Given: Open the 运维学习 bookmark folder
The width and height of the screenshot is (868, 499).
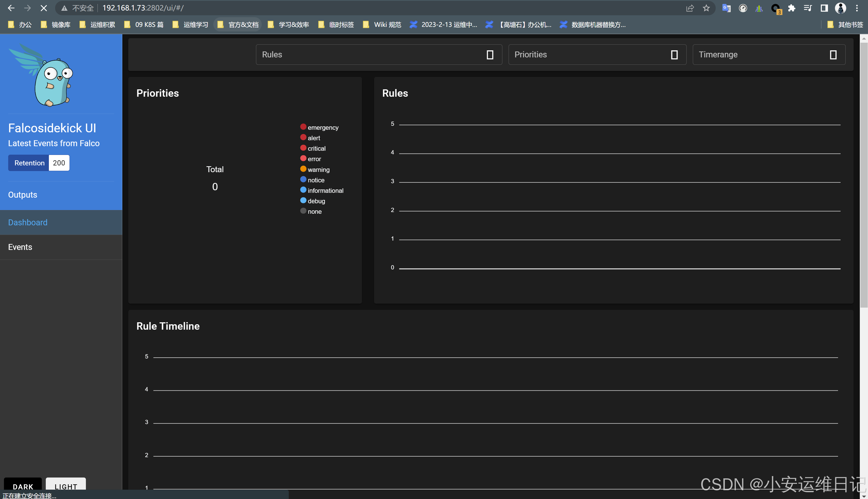Looking at the screenshot, I should tap(191, 25).
